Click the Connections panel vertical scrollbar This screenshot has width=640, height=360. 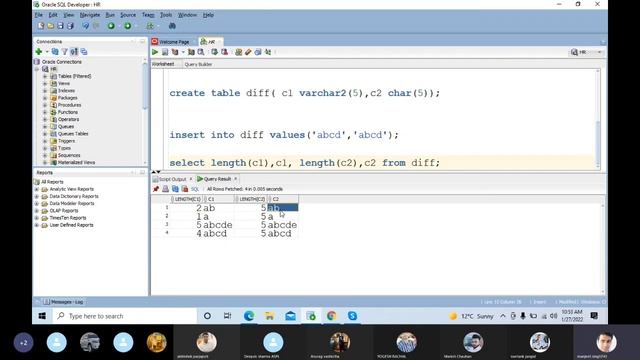point(144,86)
